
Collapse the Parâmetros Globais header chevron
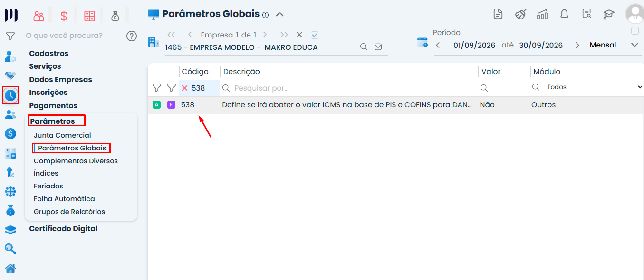[x=280, y=14]
